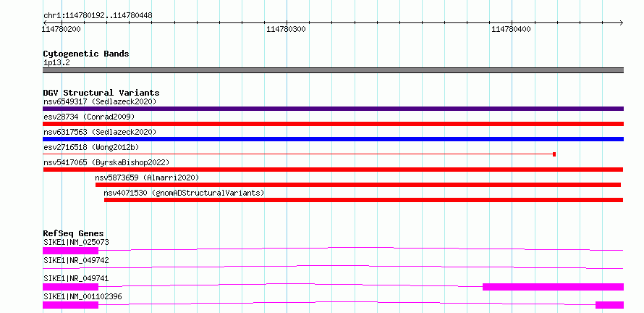
Task: Click ruler position label 114780300
Action: point(287,29)
